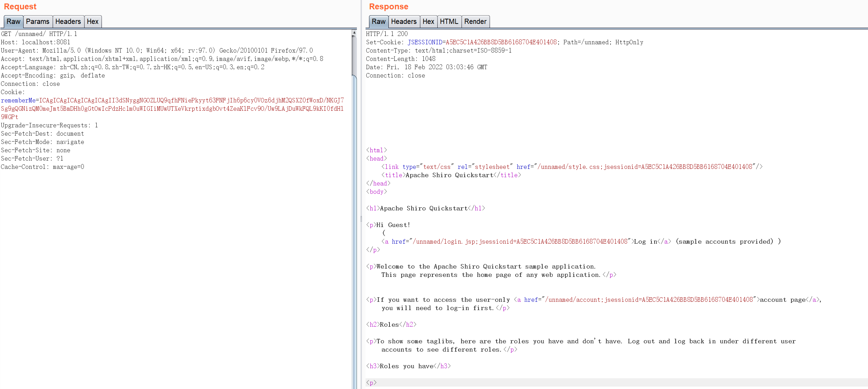
Task: Open the response Headers tab
Action: coord(404,21)
